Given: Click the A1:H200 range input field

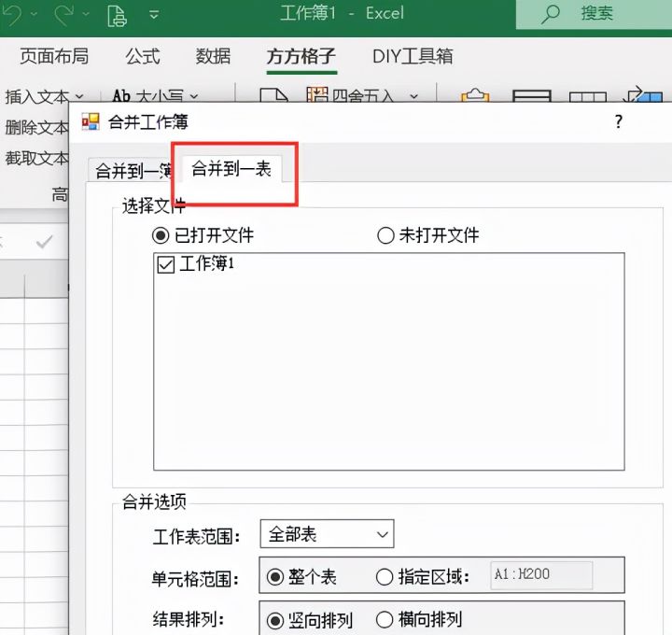Looking at the screenshot, I should (541, 575).
